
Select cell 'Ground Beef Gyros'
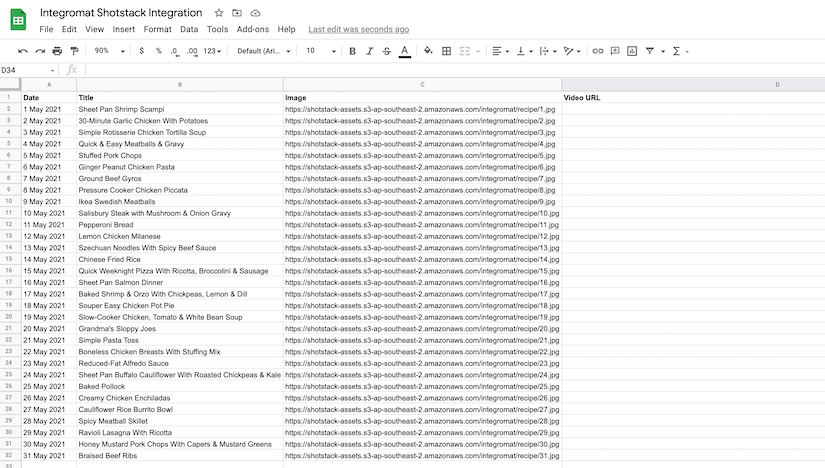tap(180, 178)
